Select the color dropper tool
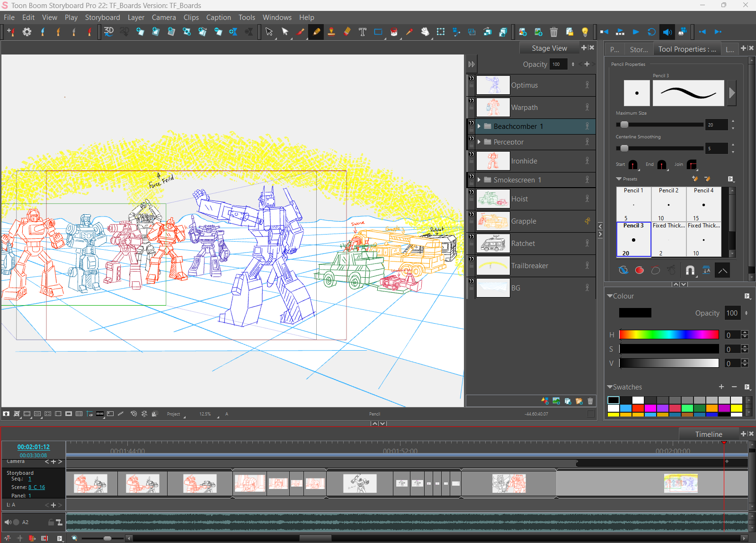Viewport: 756px width, 543px height. pyautogui.click(x=409, y=32)
